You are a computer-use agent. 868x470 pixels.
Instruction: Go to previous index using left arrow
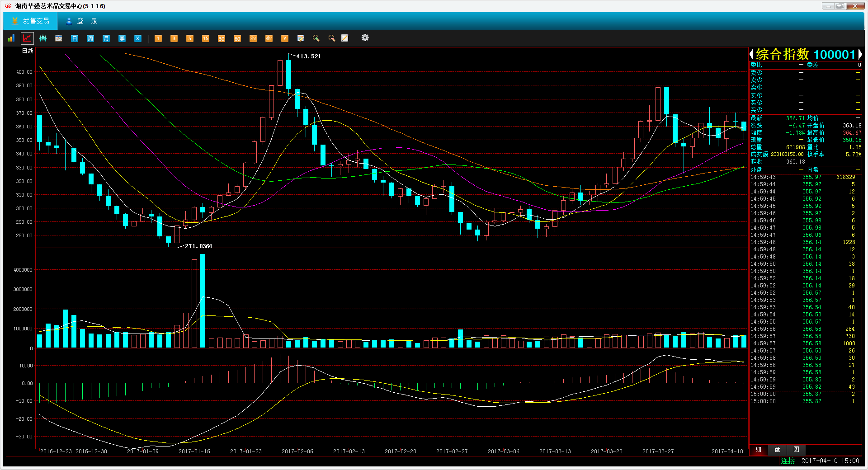click(x=751, y=55)
